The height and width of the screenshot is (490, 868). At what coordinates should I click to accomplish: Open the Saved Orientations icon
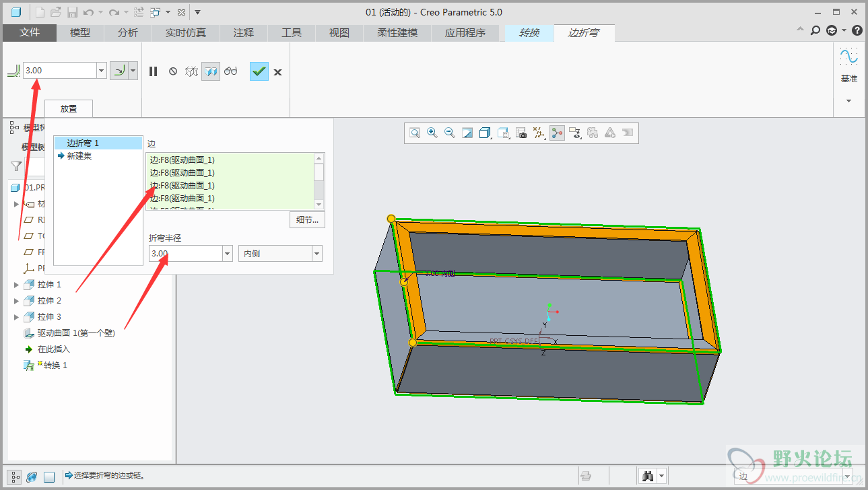point(503,133)
